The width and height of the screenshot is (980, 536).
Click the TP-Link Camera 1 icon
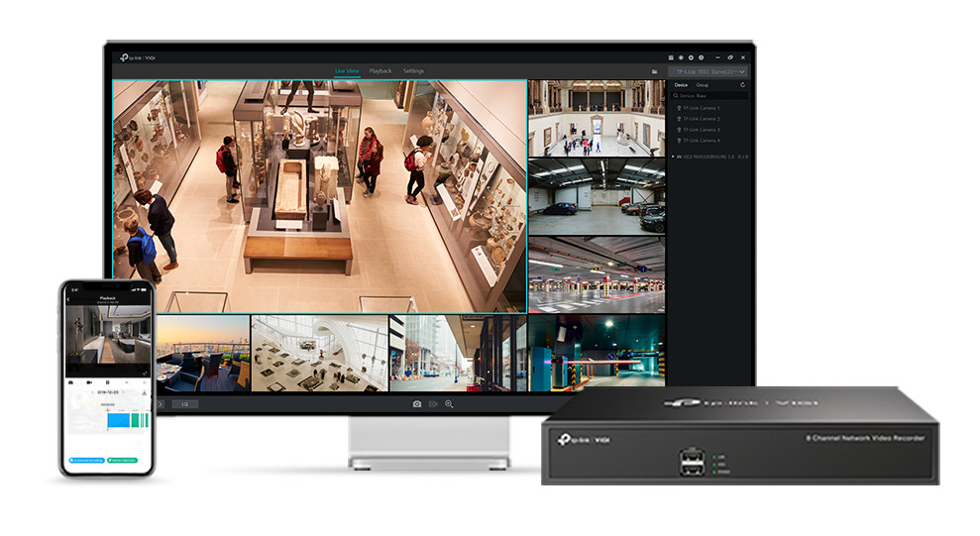[679, 108]
